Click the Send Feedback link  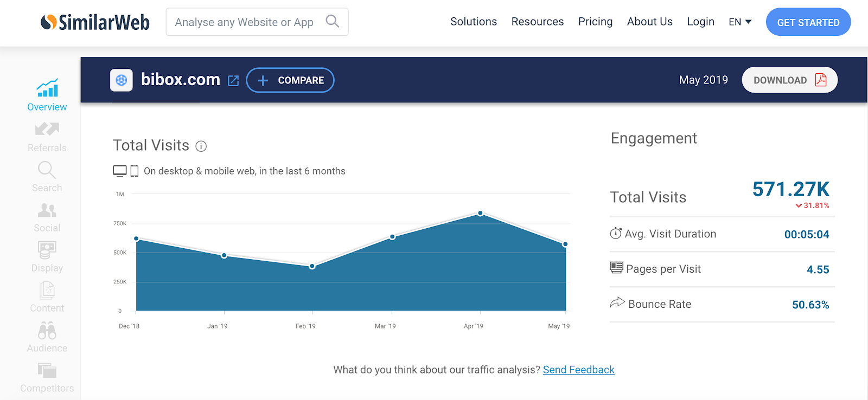(x=578, y=370)
